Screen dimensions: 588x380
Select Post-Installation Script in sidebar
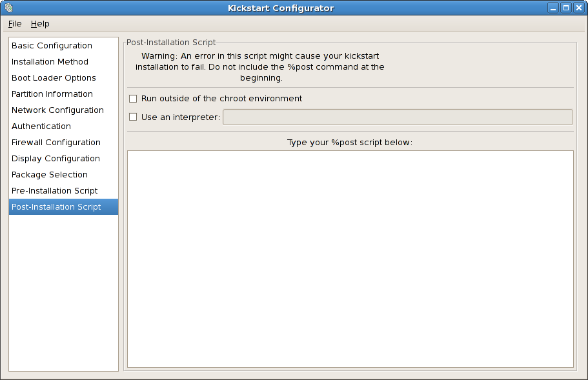(x=56, y=206)
